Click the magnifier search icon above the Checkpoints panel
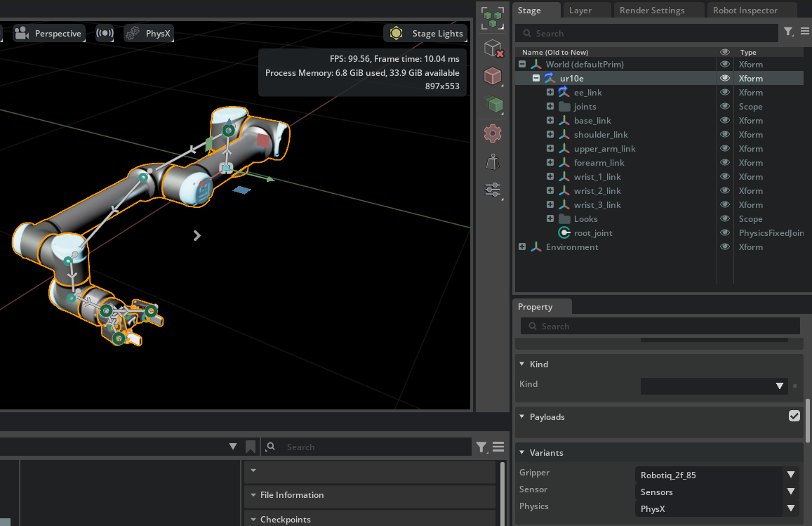 pyautogui.click(x=270, y=447)
